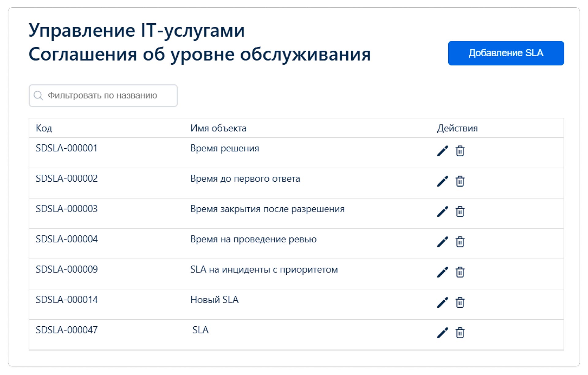Delete the Новый SLA entry

460,302
